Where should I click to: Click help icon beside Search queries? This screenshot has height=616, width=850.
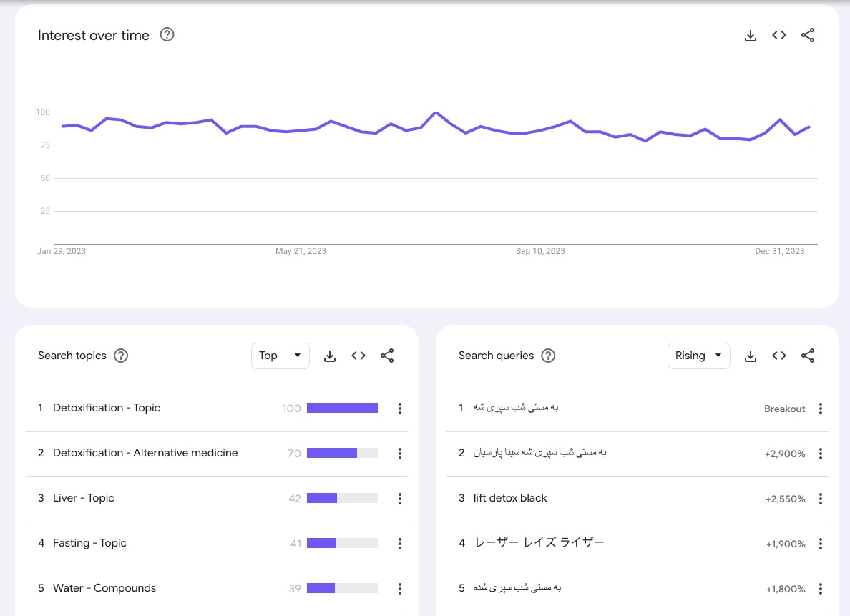(548, 356)
